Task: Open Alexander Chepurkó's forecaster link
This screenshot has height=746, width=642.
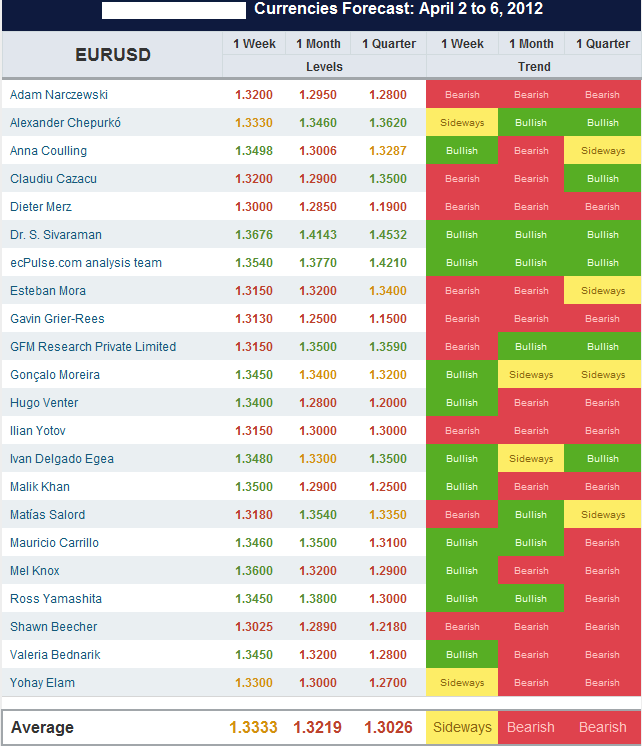Action: (x=65, y=123)
